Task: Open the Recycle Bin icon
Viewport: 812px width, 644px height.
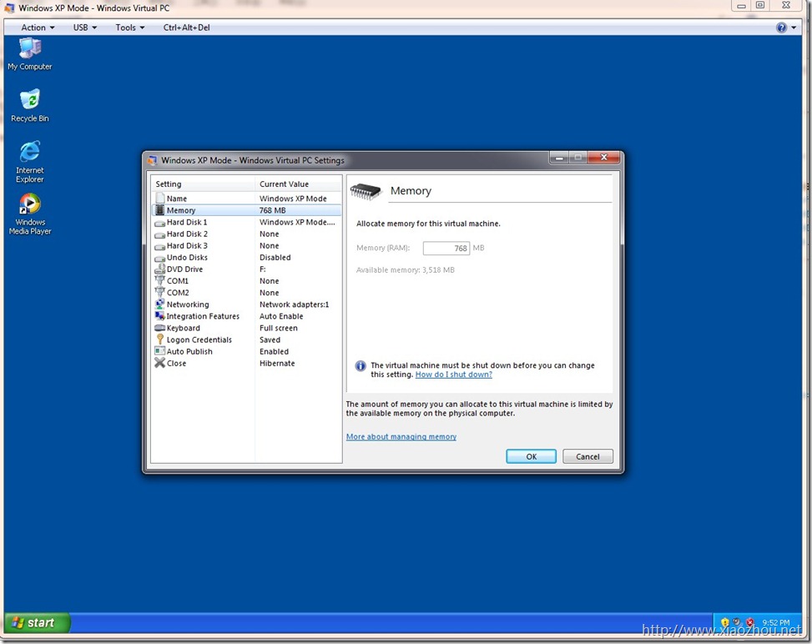Action: 30,106
